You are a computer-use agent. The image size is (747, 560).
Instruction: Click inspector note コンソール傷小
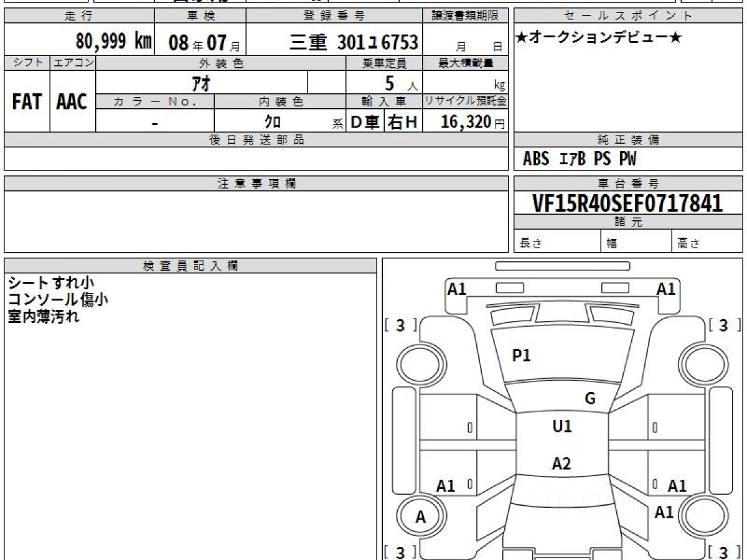(x=58, y=299)
